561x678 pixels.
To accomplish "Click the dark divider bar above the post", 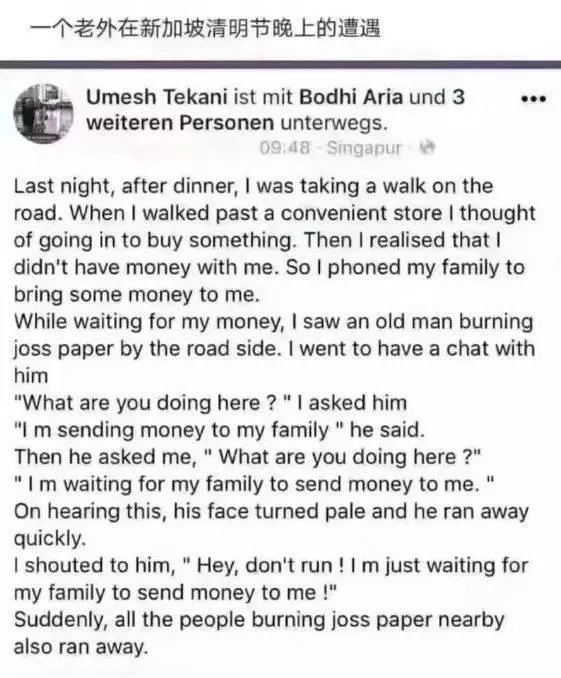I will 280,65.
